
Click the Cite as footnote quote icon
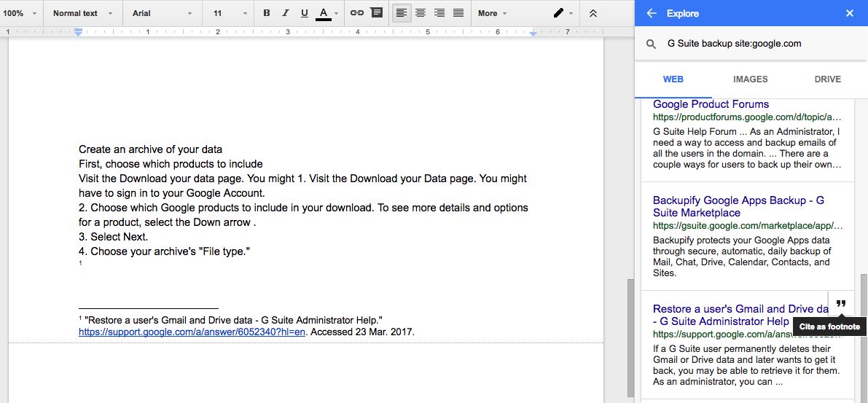point(840,304)
